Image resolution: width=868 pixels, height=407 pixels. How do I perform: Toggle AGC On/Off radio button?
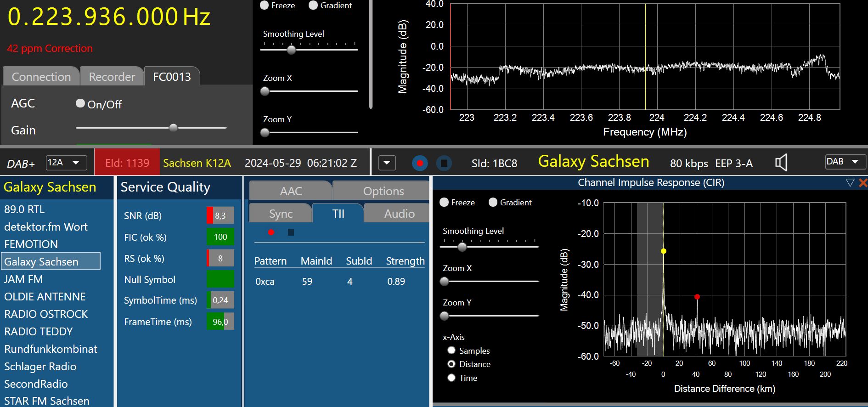coord(80,103)
